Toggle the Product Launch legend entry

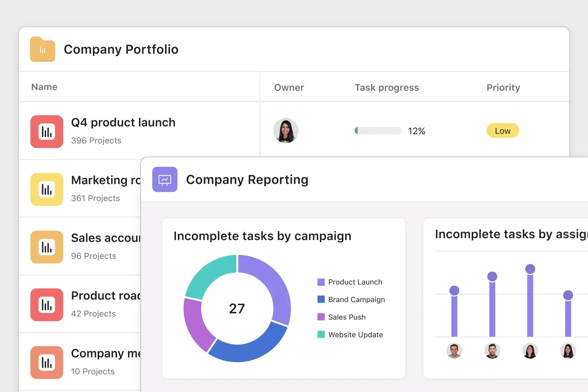click(x=350, y=282)
